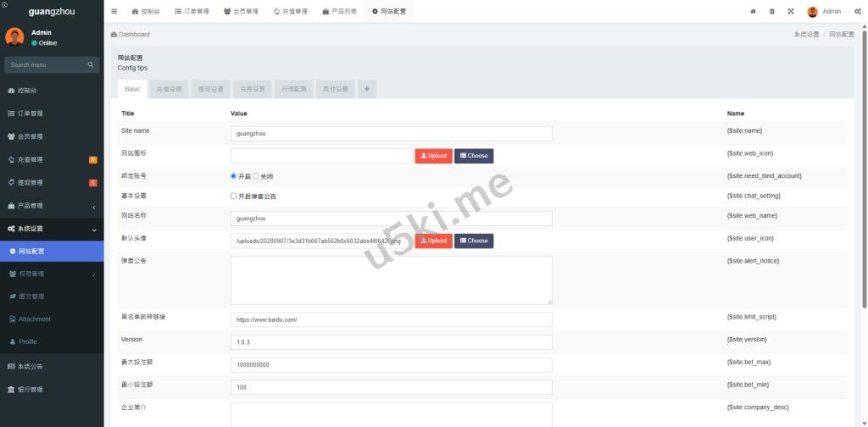Collapse the 系统设置 sidebar menu
This screenshot has width=868, height=427.
click(93, 229)
